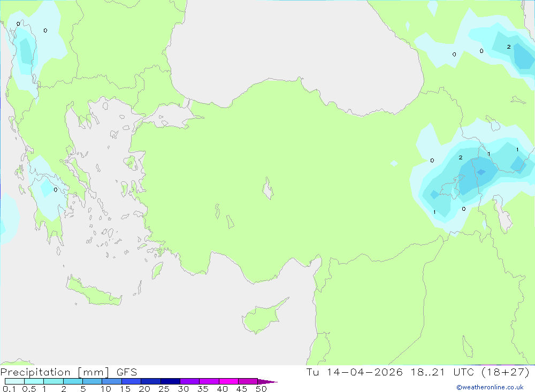The image size is (535, 392).
Task: Click the 45–50 mm legend color swatch
Action: [248, 381]
